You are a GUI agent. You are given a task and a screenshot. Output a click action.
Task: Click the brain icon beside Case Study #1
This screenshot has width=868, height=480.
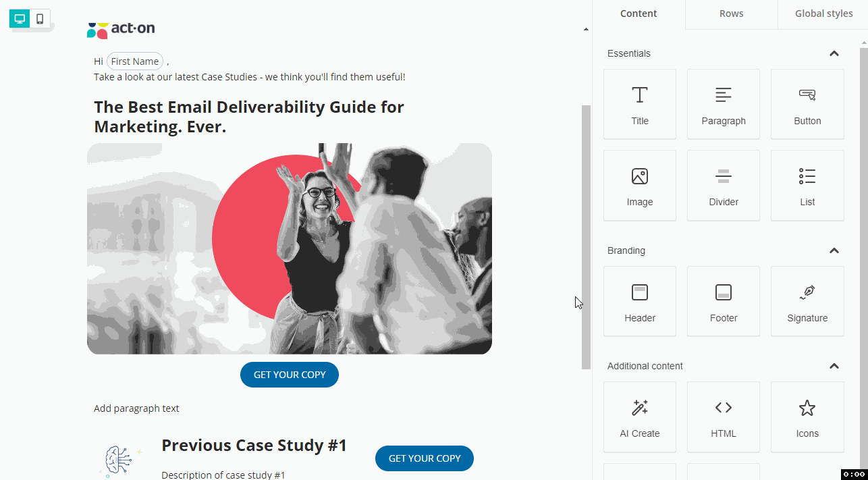point(121,461)
